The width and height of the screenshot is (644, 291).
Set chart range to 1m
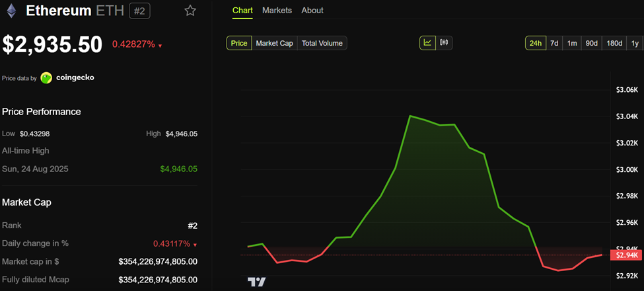pyautogui.click(x=572, y=43)
